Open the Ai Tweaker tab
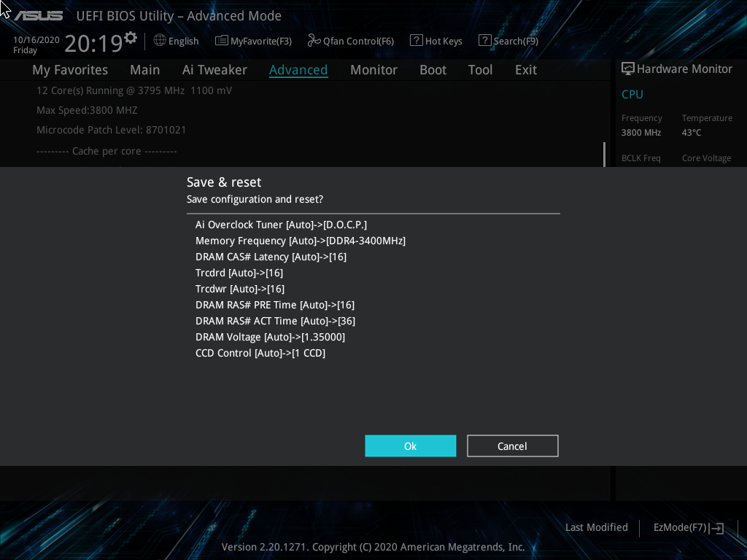Viewport: 747px width, 560px height. pos(214,70)
